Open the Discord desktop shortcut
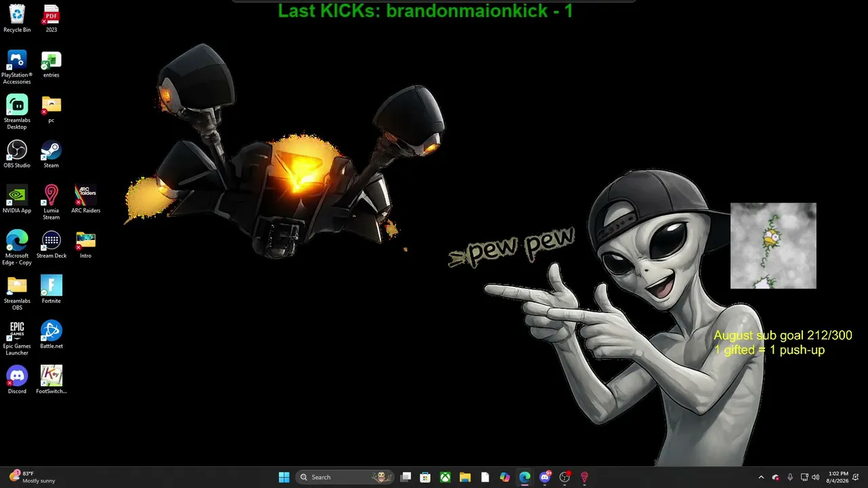Viewport: 868px width, 488px height. click(17, 380)
